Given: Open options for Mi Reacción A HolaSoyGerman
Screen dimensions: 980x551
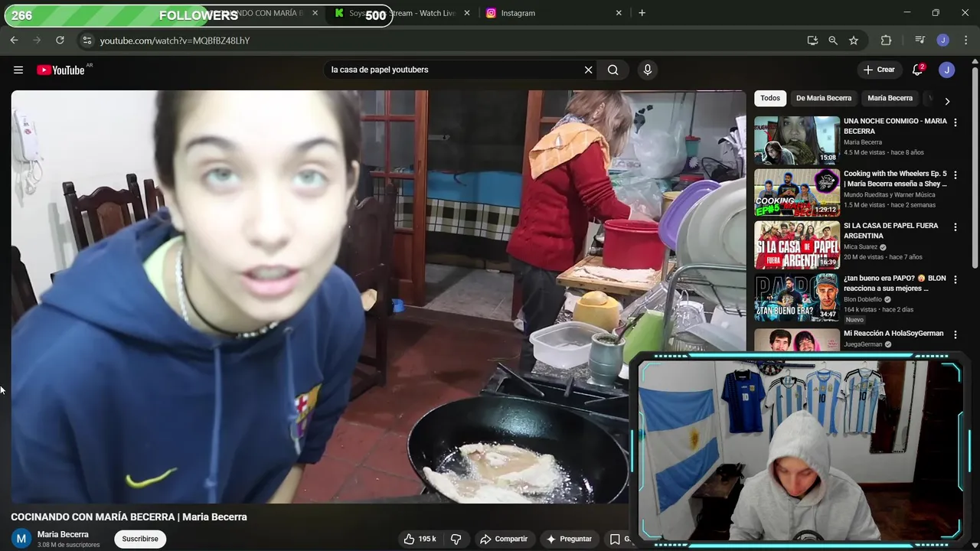Looking at the screenshot, I should click(x=955, y=334).
